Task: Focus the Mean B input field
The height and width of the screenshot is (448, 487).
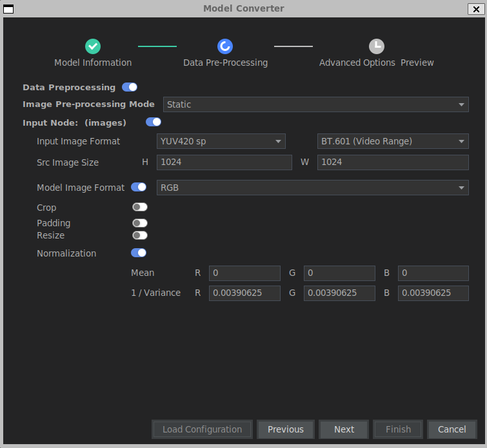Action: tap(433, 273)
